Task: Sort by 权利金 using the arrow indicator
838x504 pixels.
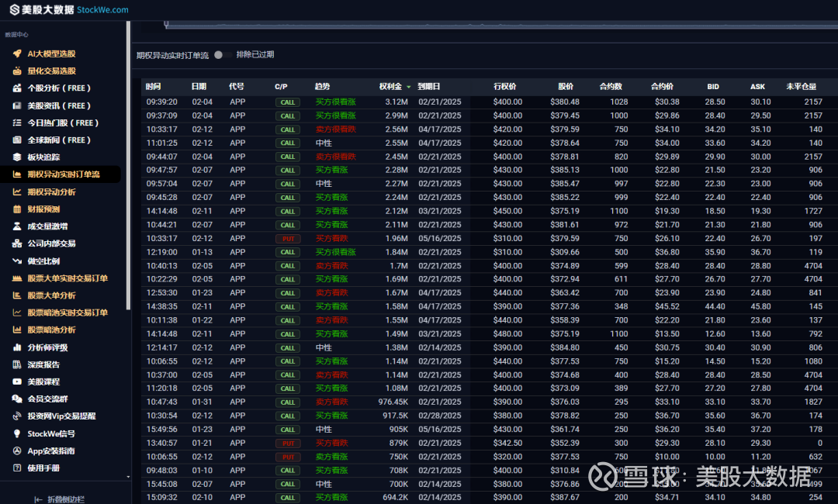Action: tap(408, 87)
